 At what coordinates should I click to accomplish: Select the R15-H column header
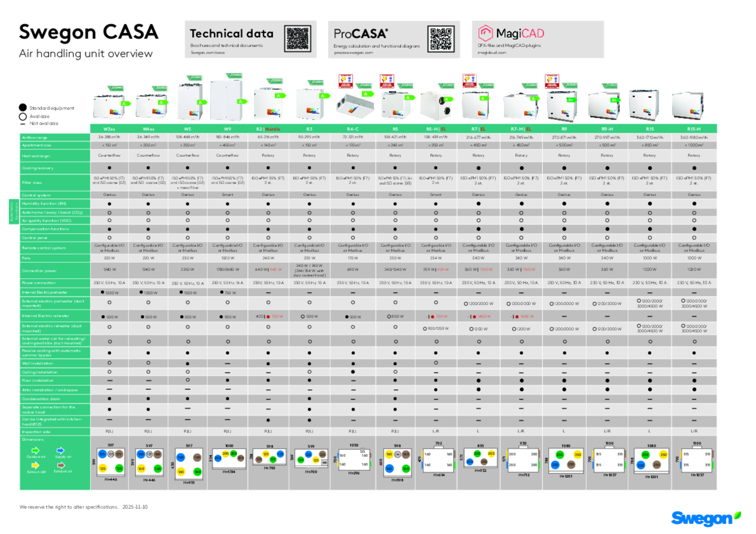pos(694,129)
